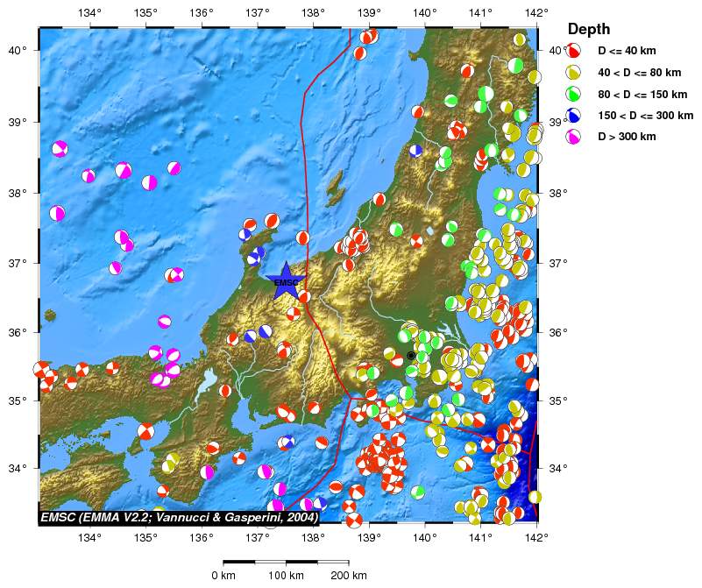Click the EMSC EMMA V2.2 credit text
The width and height of the screenshot is (702, 588).
(179, 518)
